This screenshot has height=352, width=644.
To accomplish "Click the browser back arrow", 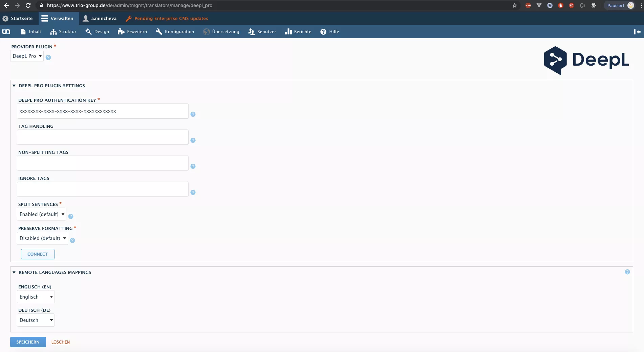I will [6, 5].
